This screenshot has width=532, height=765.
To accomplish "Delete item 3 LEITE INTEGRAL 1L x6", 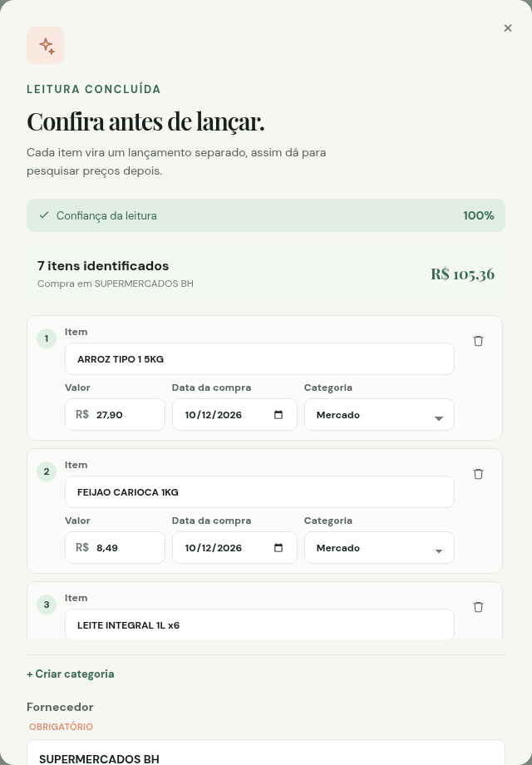I will click(478, 607).
